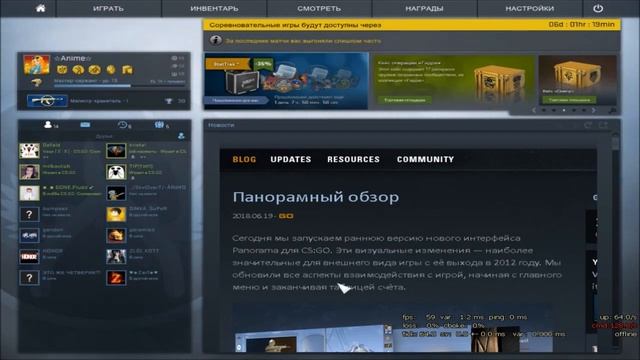Open the StatTrak -35% offer banner
Image resolution: width=640 pixels, height=360 pixels.
click(x=286, y=81)
